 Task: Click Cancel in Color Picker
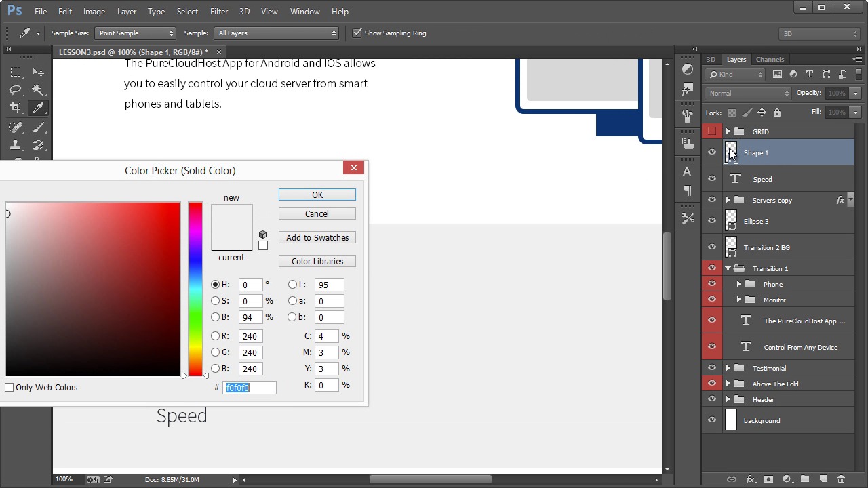coord(317,214)
